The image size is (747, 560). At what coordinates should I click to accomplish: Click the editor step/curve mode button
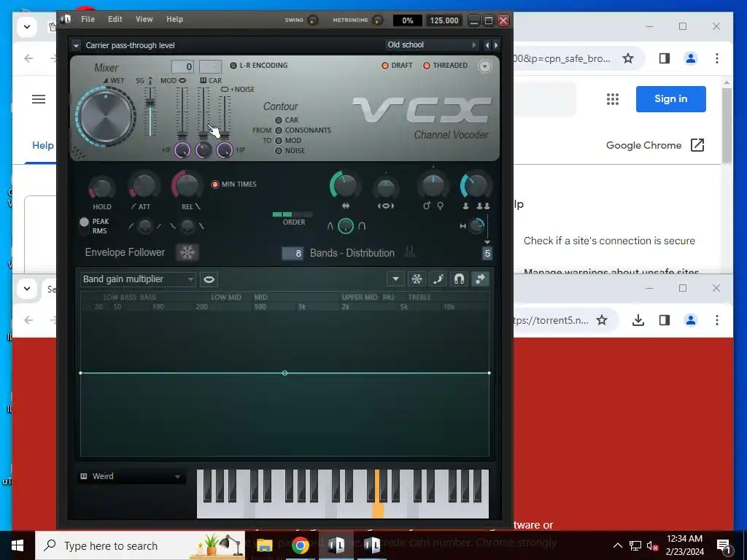(x=438, y=279)
